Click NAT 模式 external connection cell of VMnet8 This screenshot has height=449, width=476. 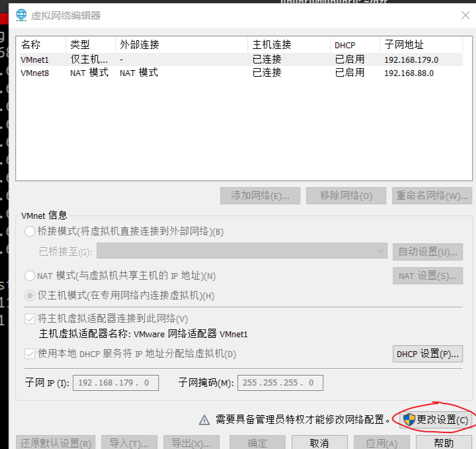[139, 73]
